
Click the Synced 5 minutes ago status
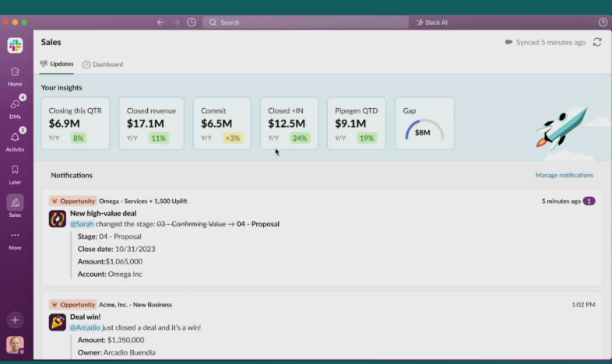click(x=545, y=42)
